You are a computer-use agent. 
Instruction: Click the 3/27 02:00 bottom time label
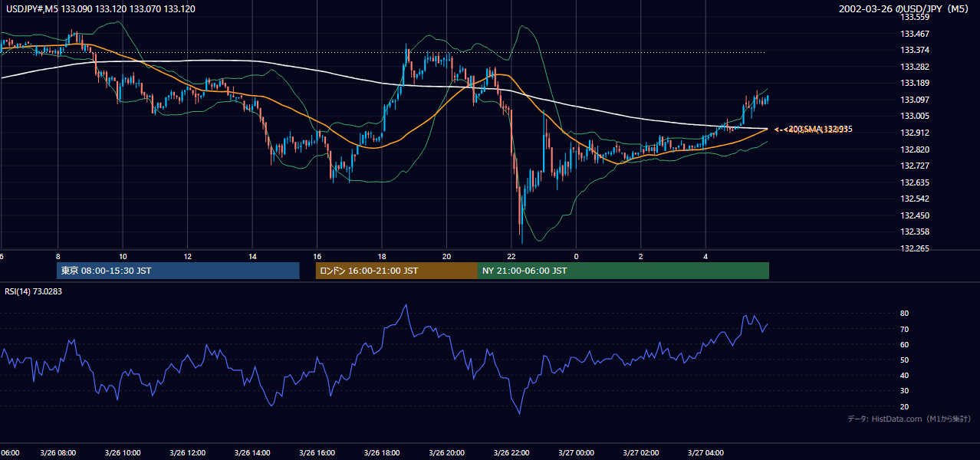(x=641, y=452)
